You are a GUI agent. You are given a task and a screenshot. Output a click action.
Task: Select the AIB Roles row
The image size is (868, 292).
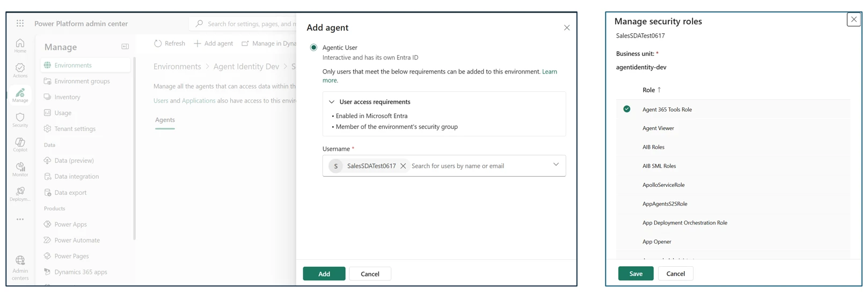pyautogui.click(x=733, y=147)
